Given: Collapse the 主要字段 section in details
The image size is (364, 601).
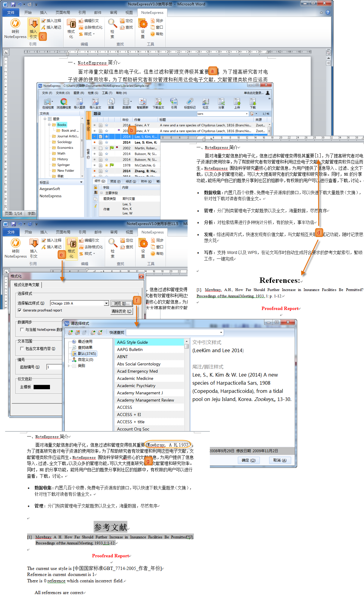Looking at the screenshot, I should (101, 193).
